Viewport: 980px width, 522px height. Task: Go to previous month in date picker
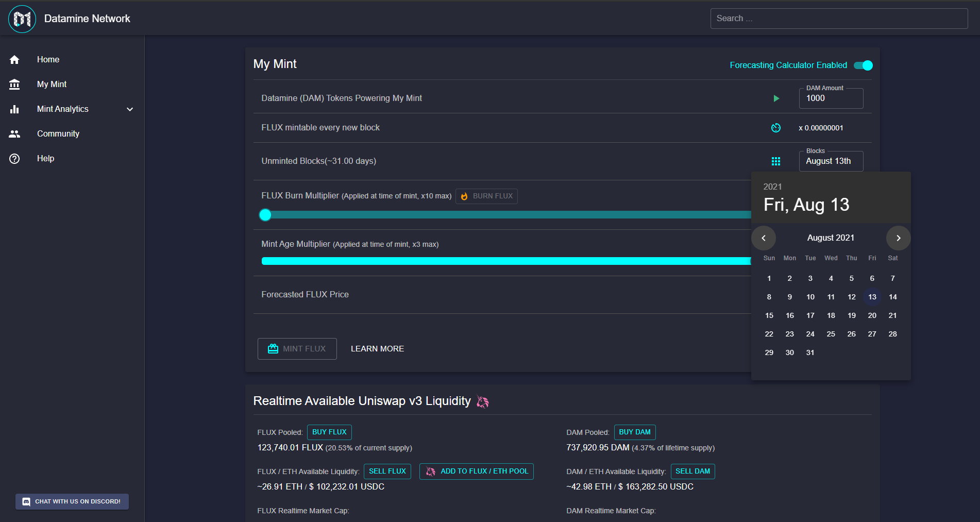tap(764, 238)
